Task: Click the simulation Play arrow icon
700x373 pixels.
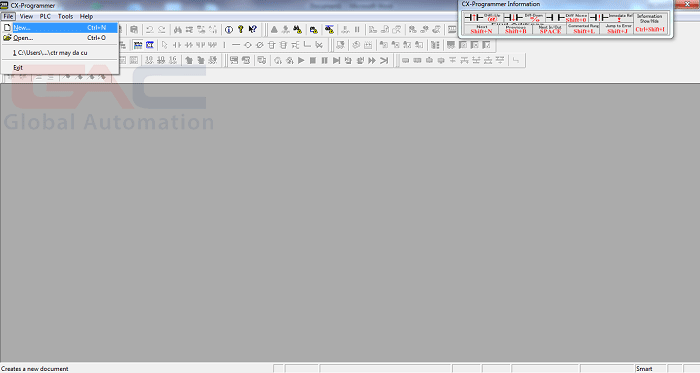Action: (x=301, y=60)
